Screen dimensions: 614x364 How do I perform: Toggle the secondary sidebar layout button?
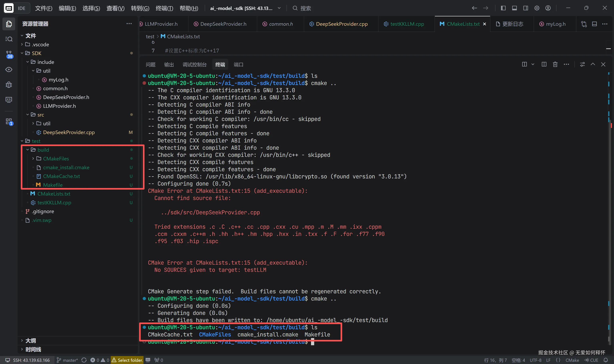(526, 8)
